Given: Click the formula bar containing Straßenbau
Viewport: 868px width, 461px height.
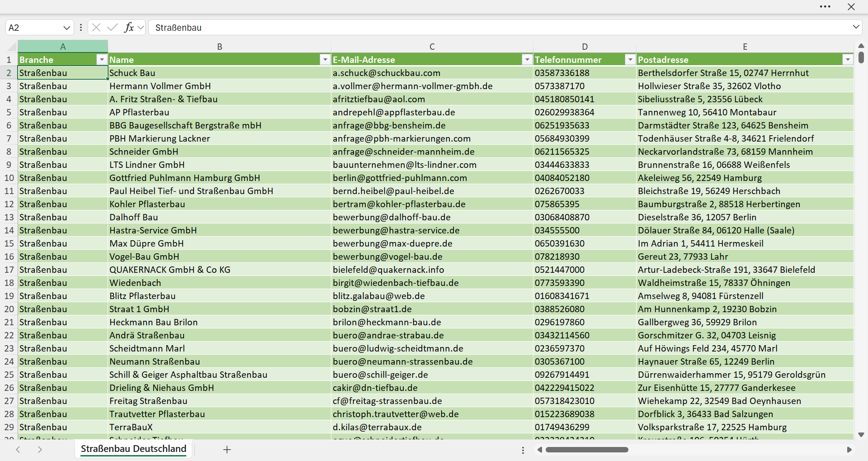Looking at the screenshot, I should pyautogui.click(x=500, y=28).
